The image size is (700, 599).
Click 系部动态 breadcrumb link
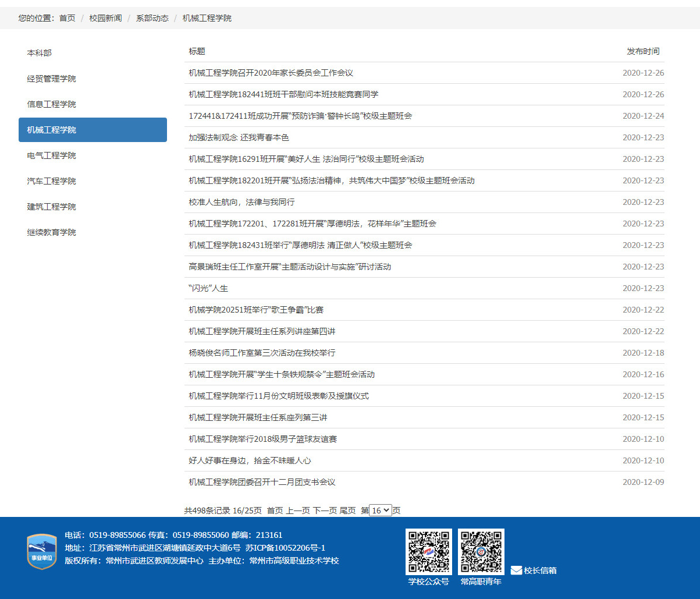pos(152,18)
